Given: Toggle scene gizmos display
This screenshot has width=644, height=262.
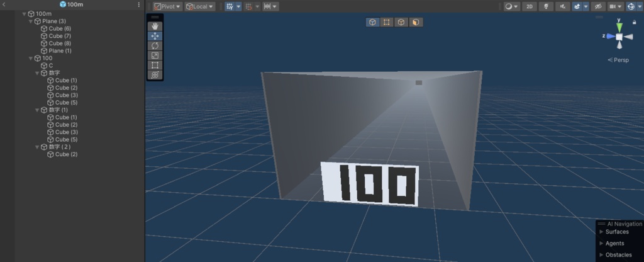Looking at the screenshot, I should tap(631, 6).
